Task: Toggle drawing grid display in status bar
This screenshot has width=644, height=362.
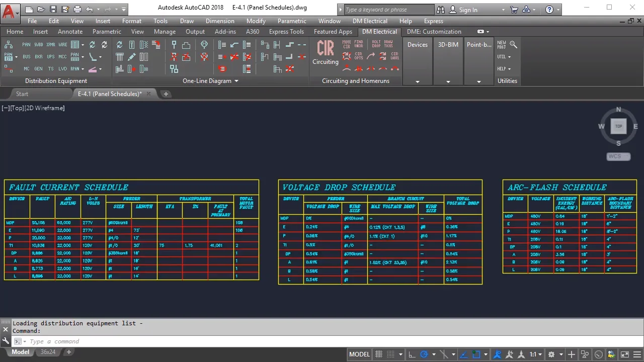Action: (x=379, y=354)
